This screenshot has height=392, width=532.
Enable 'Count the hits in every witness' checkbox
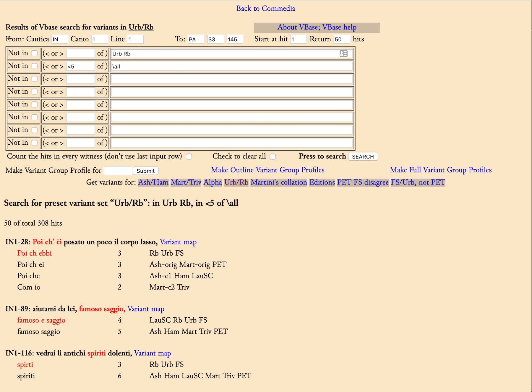point(189,156)
